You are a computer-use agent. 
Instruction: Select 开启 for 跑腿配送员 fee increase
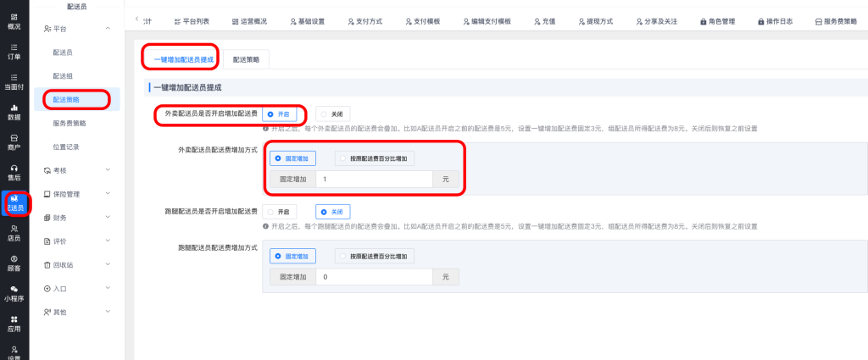pos(281,212)
